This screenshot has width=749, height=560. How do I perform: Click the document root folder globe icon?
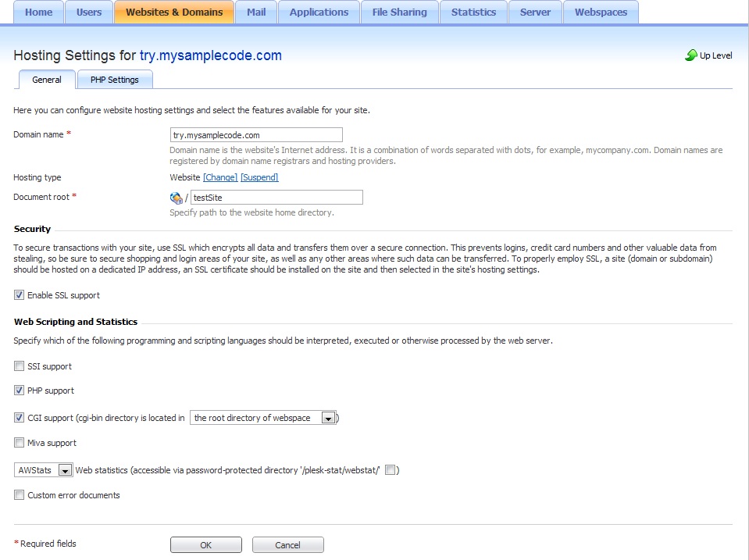click(176, 198)
